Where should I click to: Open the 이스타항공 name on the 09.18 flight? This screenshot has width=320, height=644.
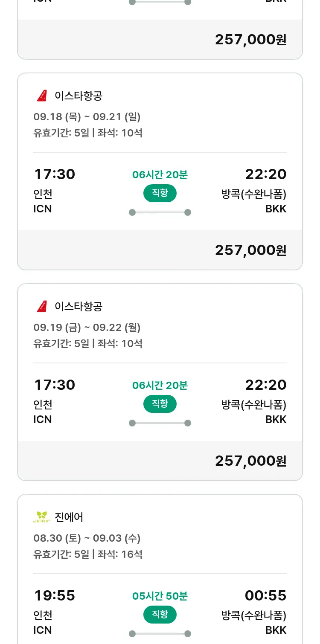click(x=79, y=96)
